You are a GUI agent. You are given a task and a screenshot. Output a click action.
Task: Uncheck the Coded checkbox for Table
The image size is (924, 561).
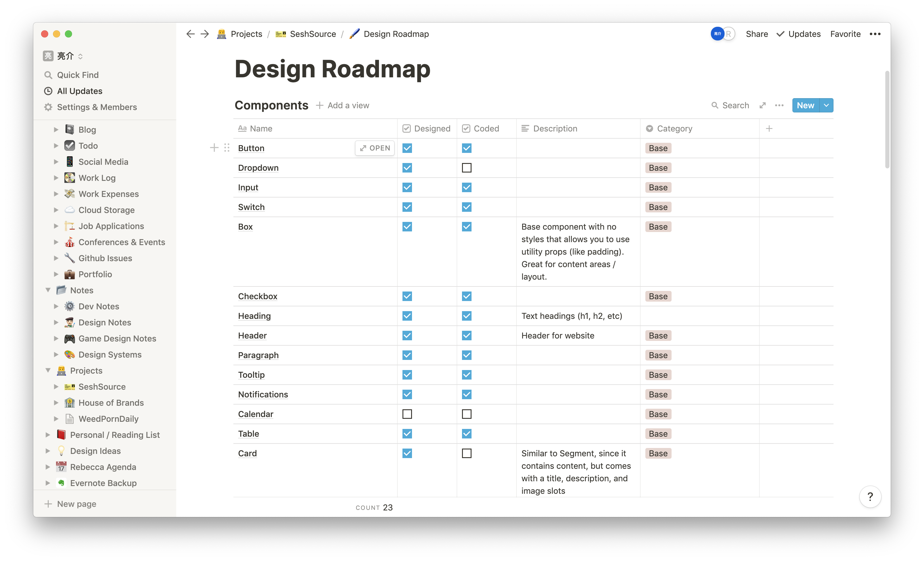click(x=466, y=434)
